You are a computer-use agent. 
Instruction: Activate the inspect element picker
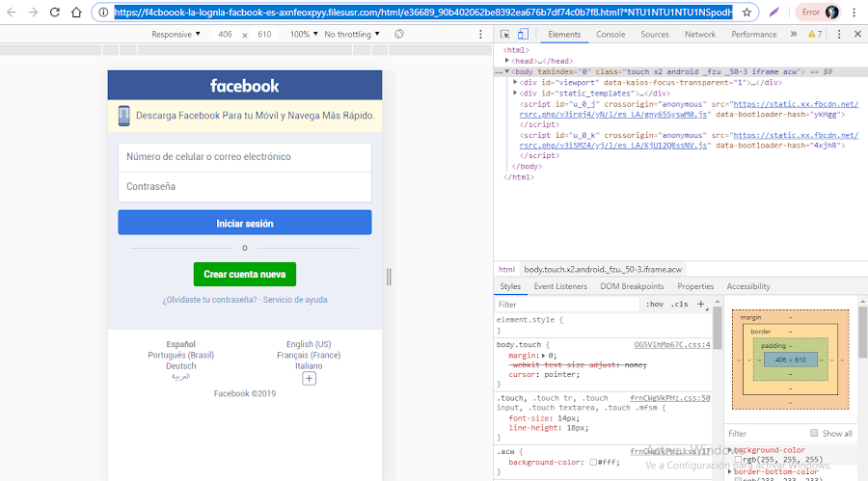pos(504,34)
